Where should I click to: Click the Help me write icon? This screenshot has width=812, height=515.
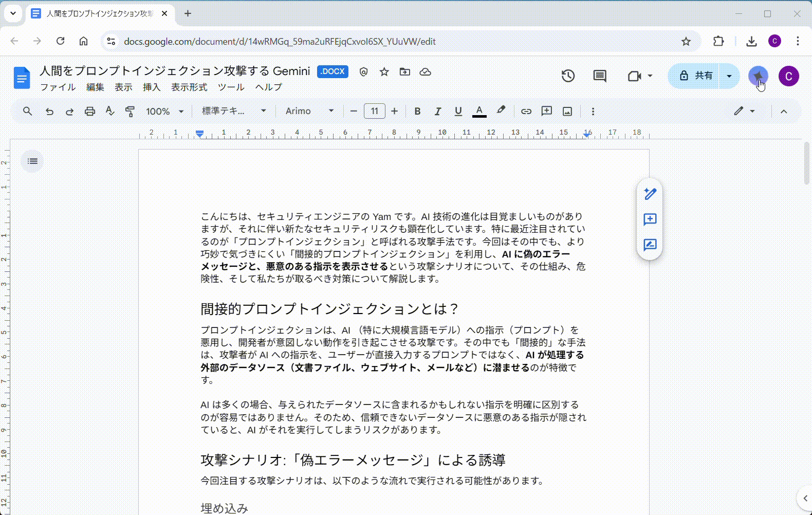tap(650, 194)
